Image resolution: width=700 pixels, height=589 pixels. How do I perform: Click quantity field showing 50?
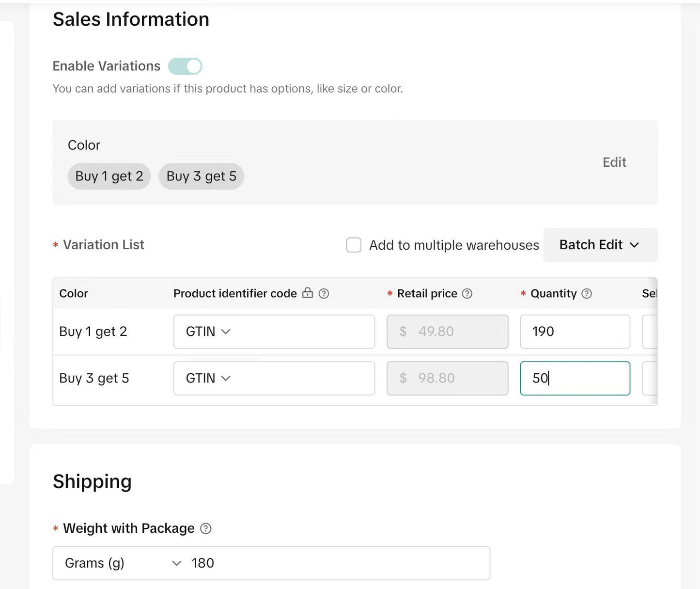tap(575, 378)
